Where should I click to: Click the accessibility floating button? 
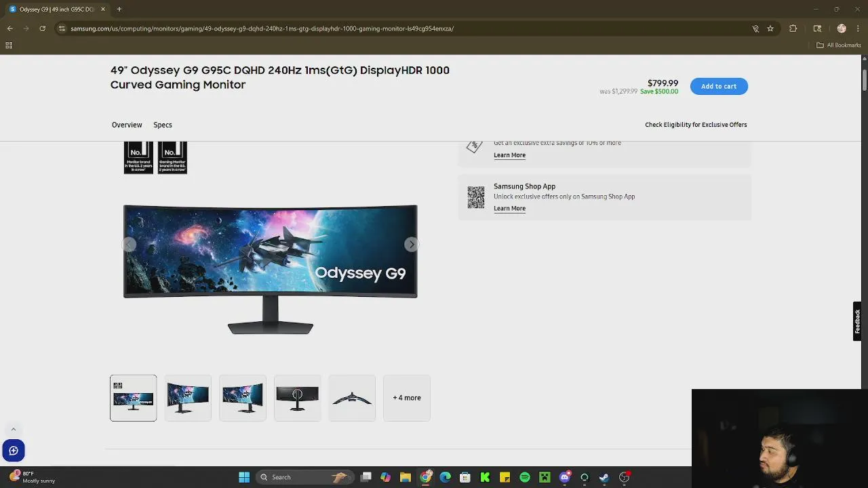14,451
